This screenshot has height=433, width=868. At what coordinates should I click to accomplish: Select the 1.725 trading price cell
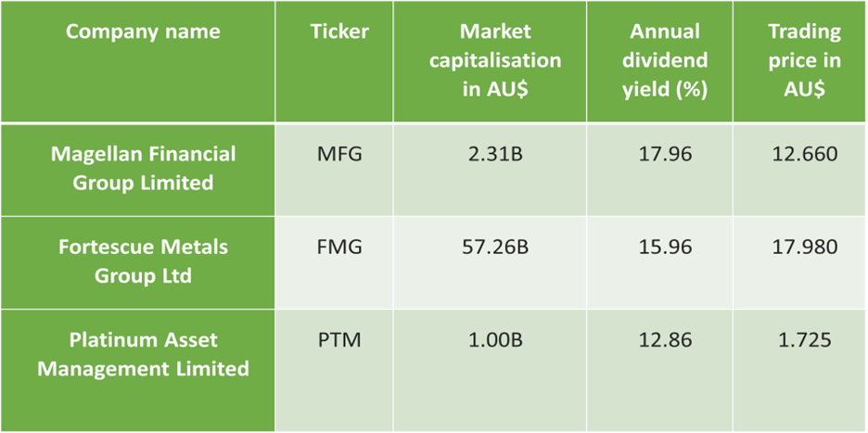tap(799, 370)
